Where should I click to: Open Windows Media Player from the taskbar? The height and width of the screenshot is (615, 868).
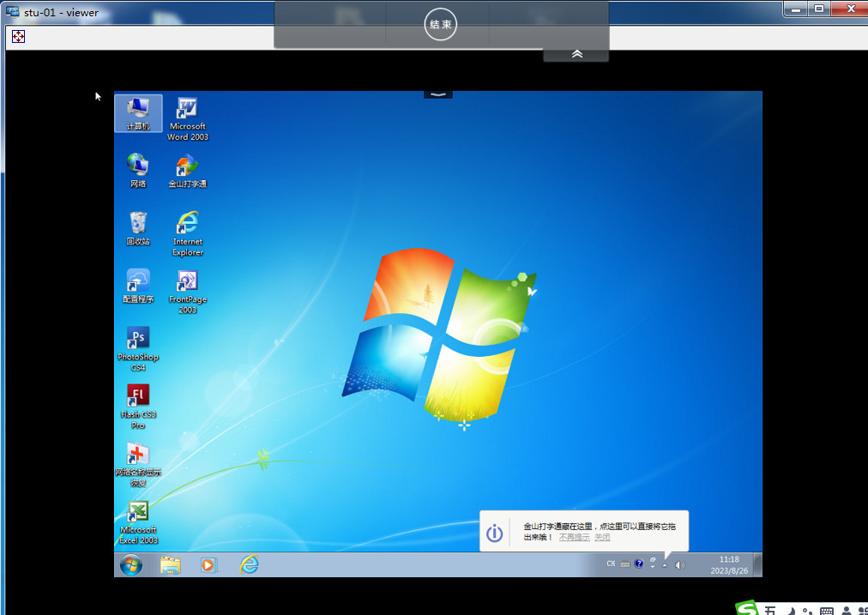(x=208, y=564)
